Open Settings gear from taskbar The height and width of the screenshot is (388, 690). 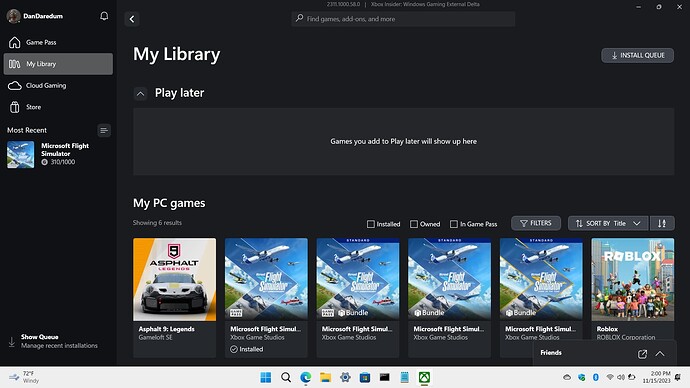tap(345, 377)
